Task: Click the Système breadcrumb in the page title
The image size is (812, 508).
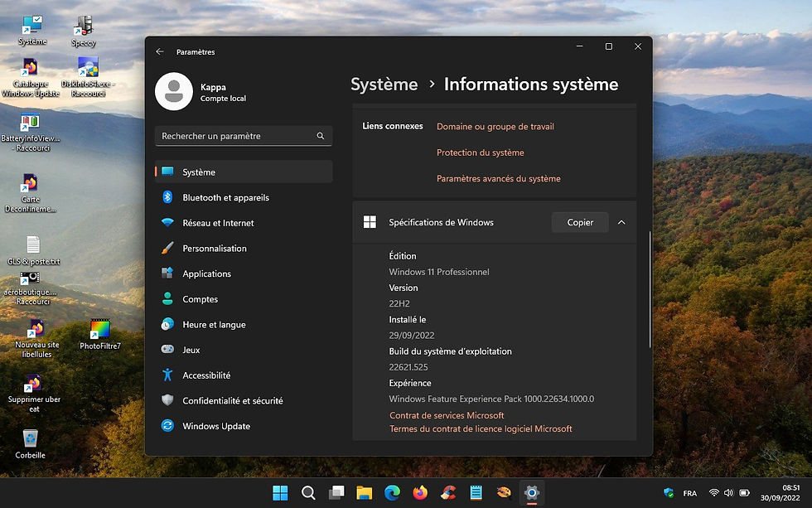Action: [384, 85]
